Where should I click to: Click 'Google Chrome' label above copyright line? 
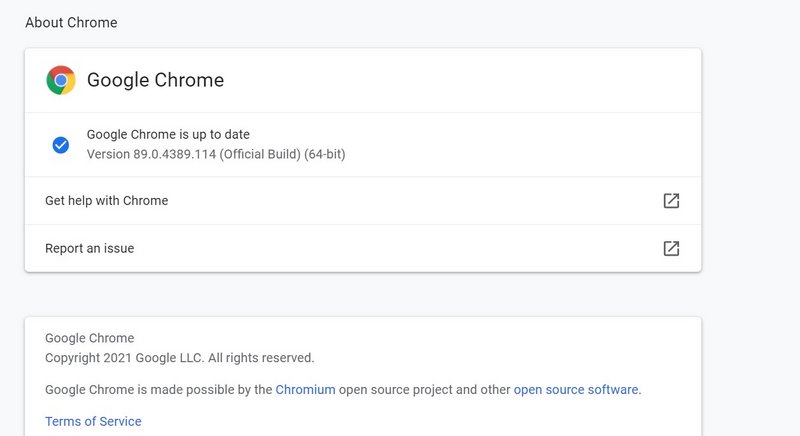[89, 338]
